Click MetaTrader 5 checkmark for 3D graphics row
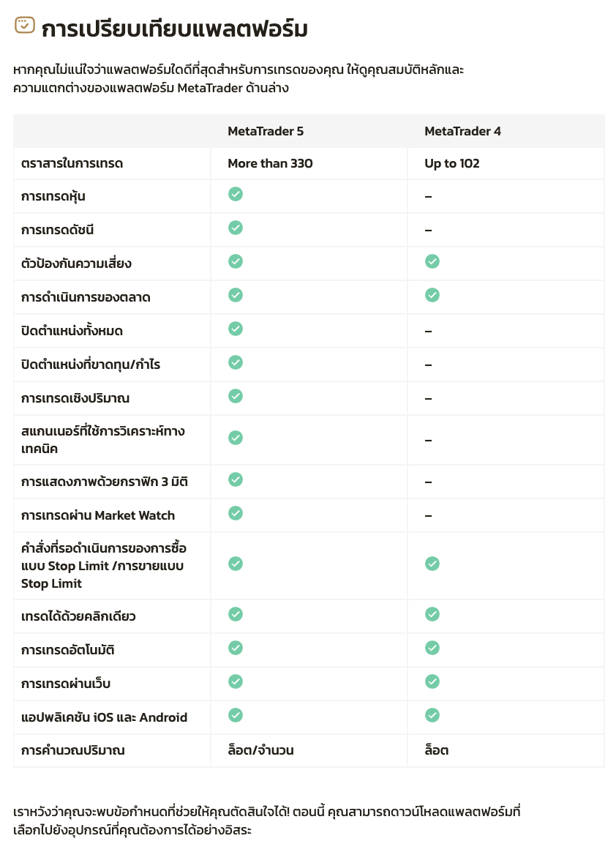The height and width of the screenshot is (852, 616). [236, 479]
